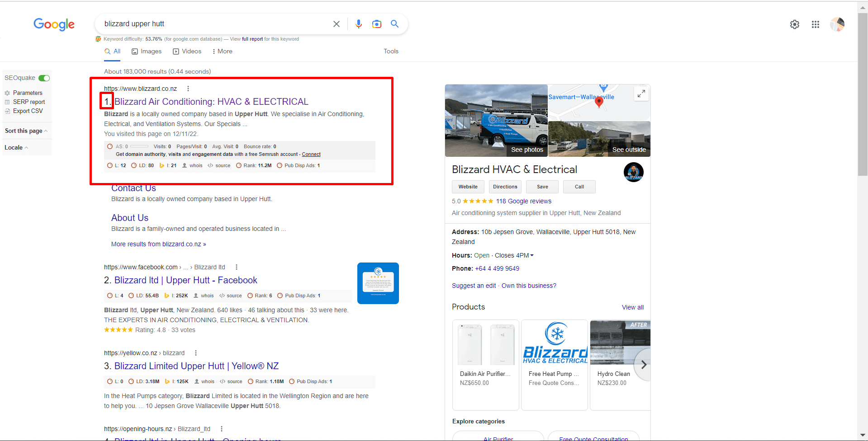
Task: Expand the Locale option
Action: (x=16, y=148)
